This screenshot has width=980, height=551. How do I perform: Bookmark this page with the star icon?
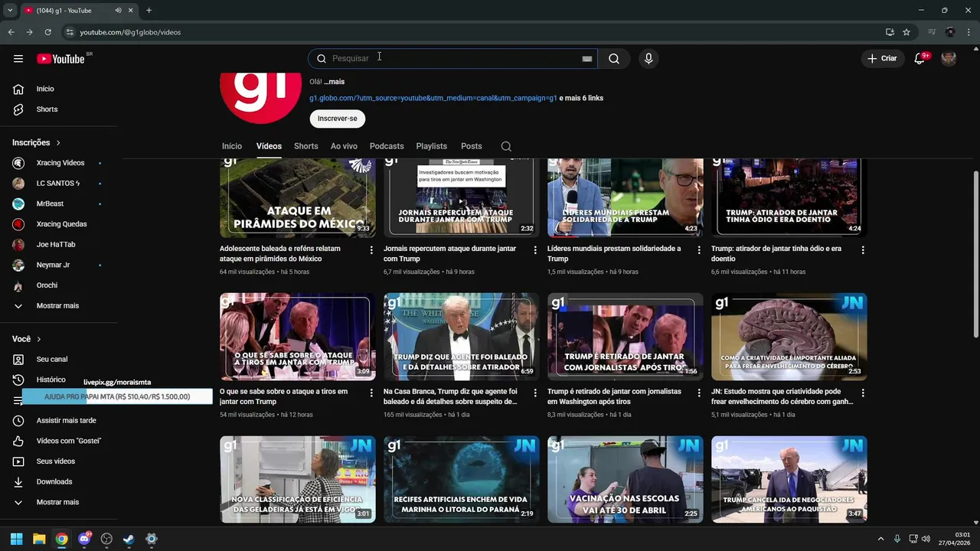pyautogui.click(x=906, y=32)
